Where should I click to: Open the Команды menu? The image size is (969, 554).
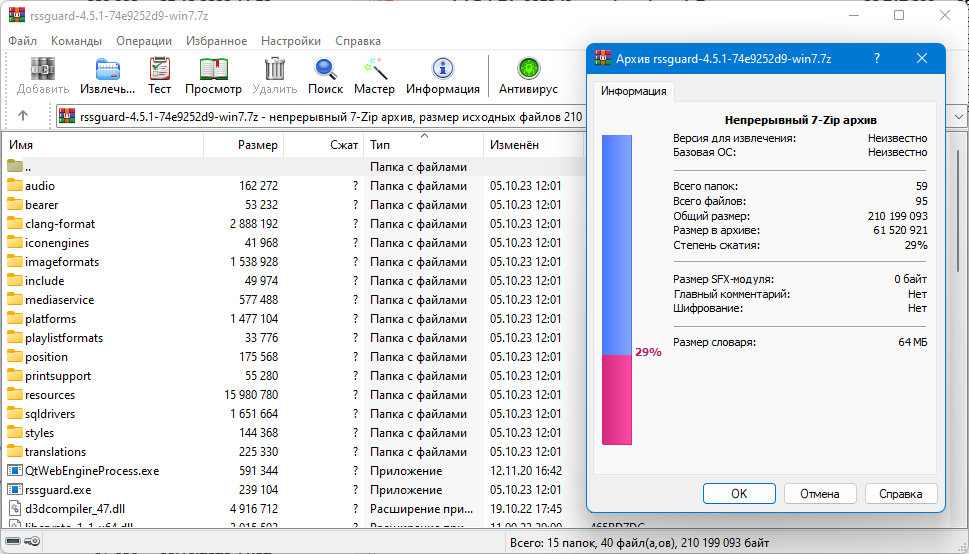click(77, 41)
